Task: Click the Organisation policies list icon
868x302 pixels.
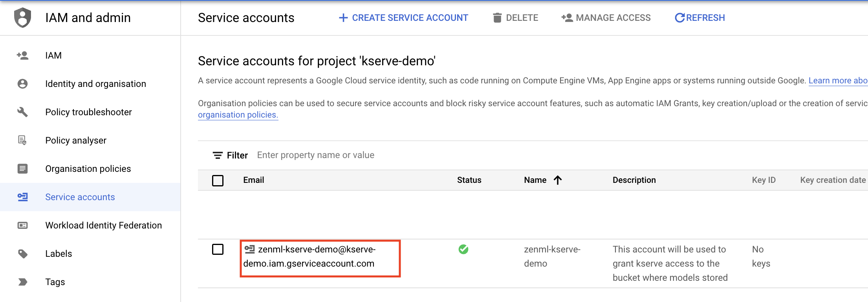Action: point(22,169)
